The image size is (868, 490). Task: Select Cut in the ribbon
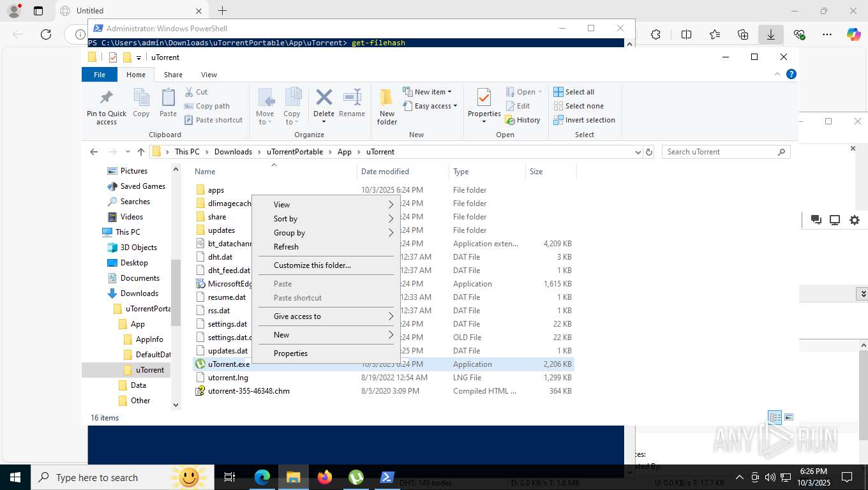196,92
